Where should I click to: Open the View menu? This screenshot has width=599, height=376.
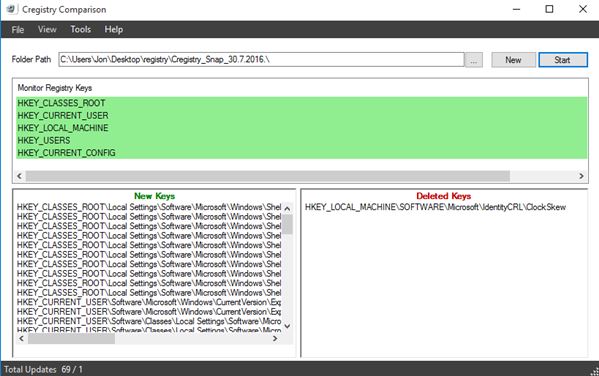(x=47, y=29)
